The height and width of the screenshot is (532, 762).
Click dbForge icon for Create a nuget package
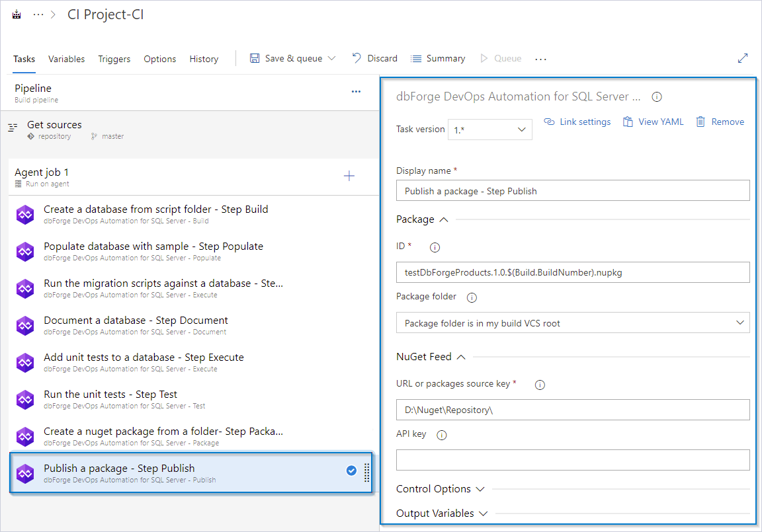coord(25,436)
